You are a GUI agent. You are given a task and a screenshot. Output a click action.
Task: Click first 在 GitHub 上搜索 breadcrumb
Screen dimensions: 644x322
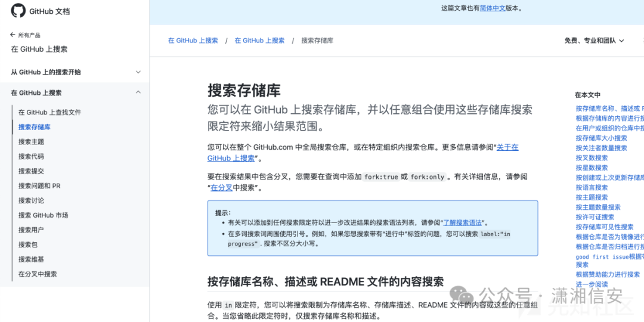coord(193,41)
